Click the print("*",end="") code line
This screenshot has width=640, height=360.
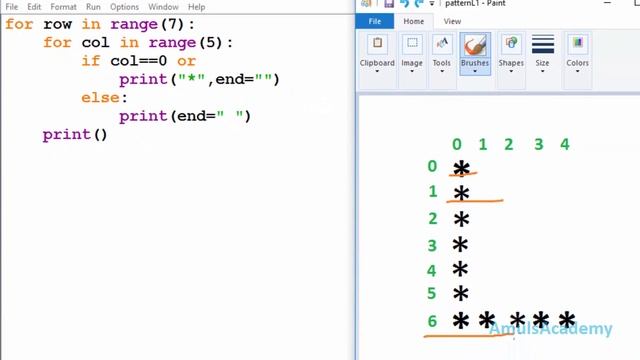coord(199,79)
